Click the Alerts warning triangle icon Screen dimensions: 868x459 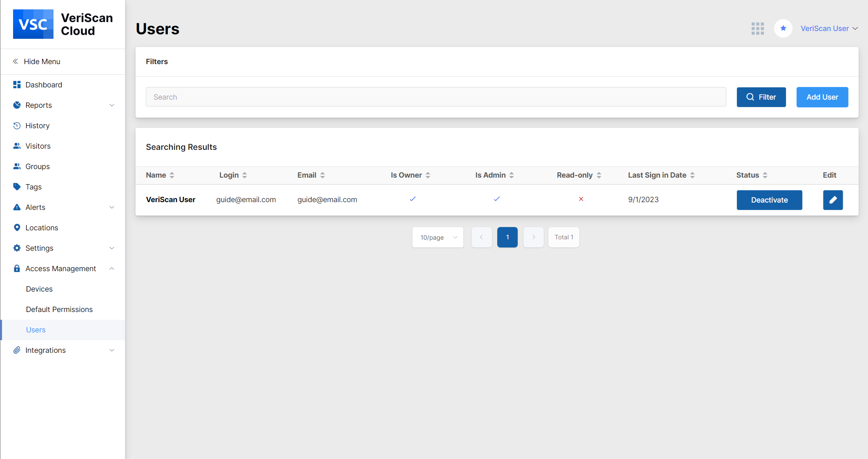coord(17,207)
